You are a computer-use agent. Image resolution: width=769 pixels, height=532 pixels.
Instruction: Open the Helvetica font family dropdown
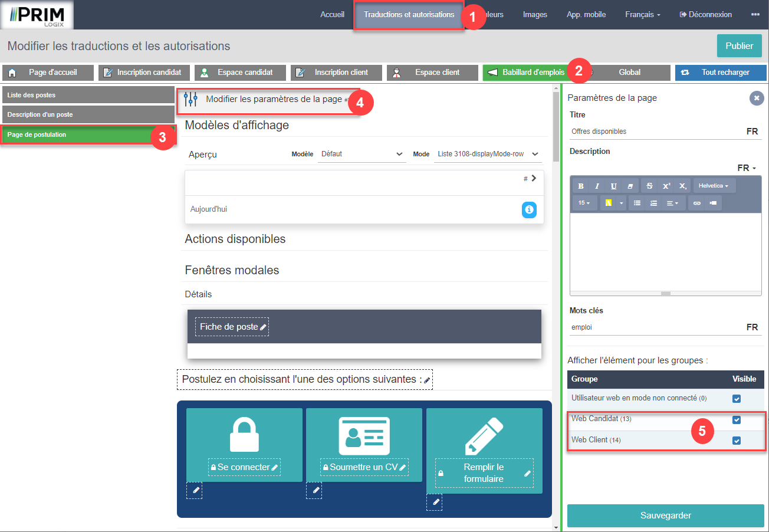coord(713,186)
